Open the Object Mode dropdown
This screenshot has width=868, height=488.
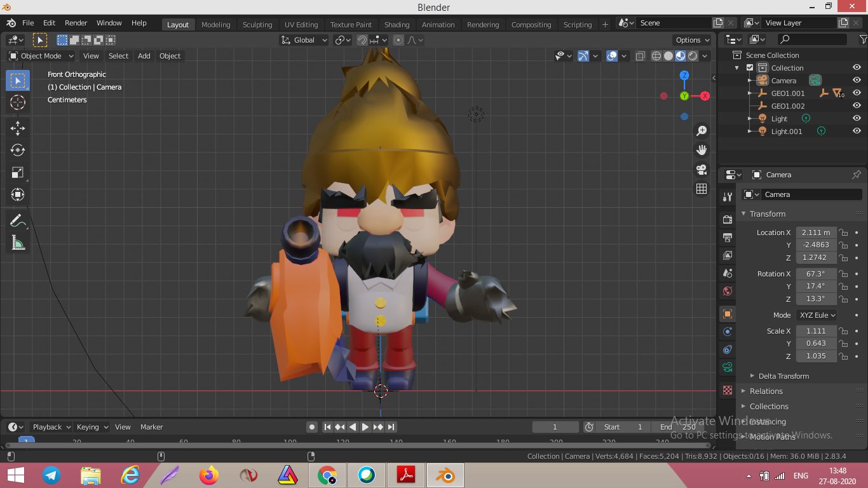(40, 55)
